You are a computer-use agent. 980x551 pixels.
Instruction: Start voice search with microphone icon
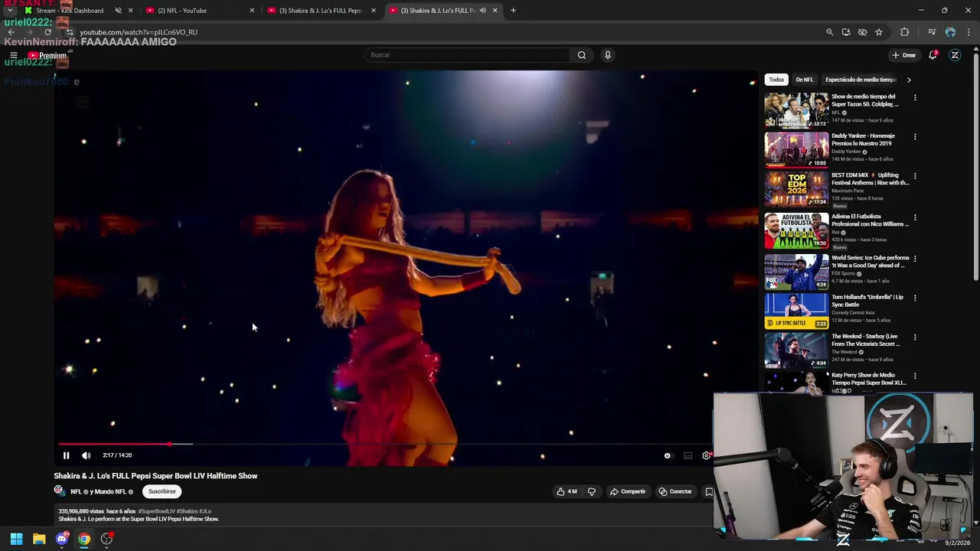(x=608, y=55)
